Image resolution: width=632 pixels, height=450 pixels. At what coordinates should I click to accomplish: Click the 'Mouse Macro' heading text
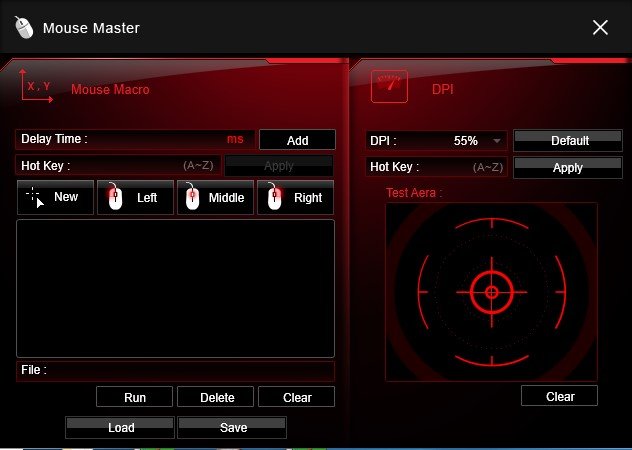point(110,89)
